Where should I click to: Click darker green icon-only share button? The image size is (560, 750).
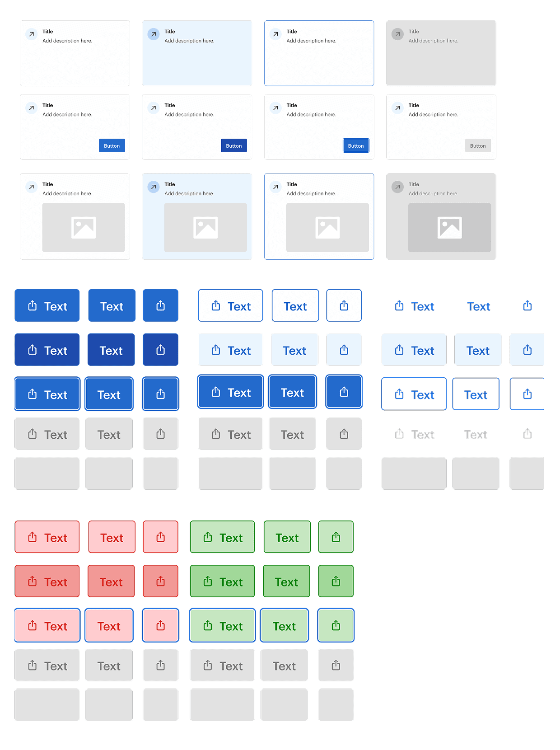point(336,581)
